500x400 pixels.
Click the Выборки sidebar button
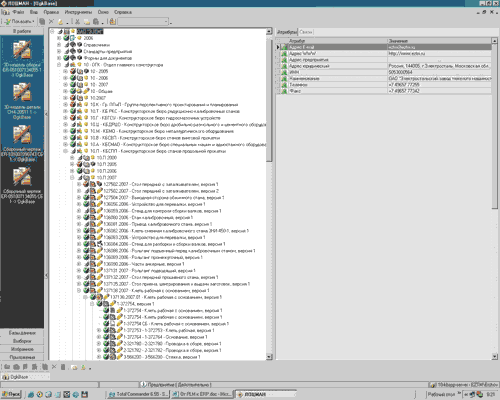point(22,341)
